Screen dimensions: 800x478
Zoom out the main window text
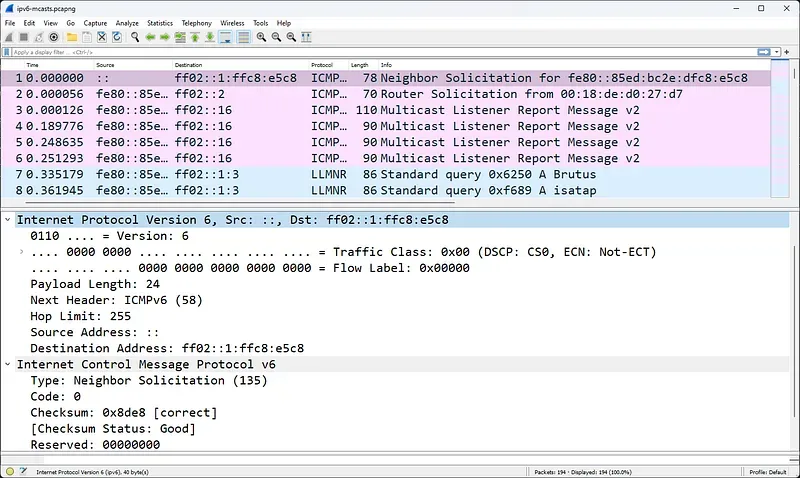276,37
